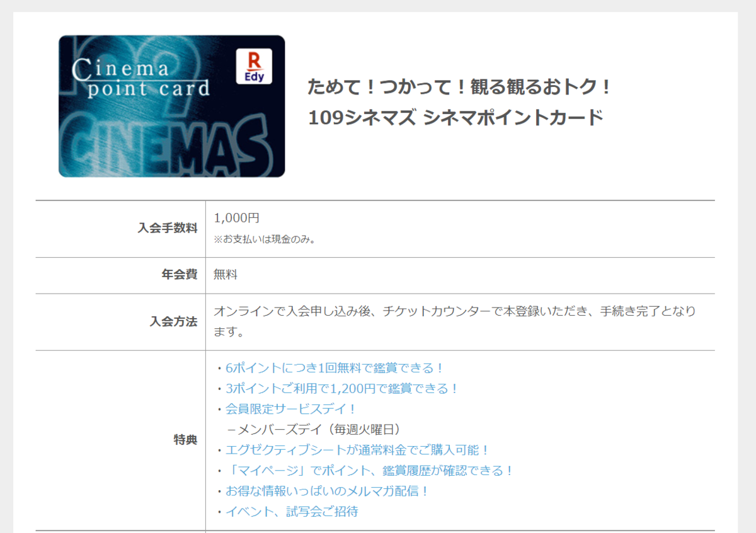Click the '年会費' row label
Viewport: 756px width, 533px height.
(x=180, y=275)
